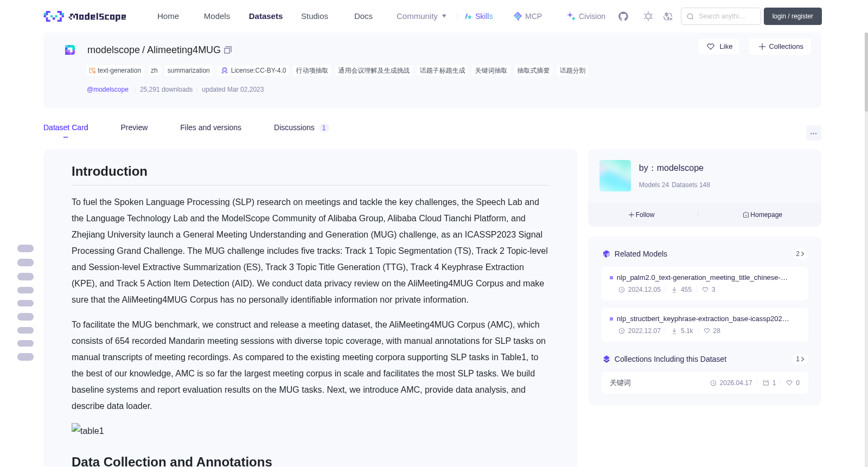View the Discussions tab
This screenshot has width=868, height=467.
coord(301,127)
